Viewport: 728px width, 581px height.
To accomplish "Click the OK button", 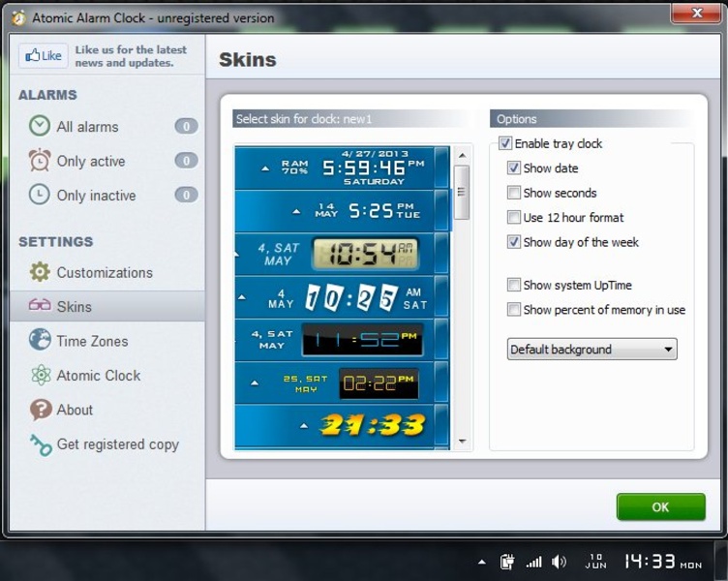I will (x=660, y=506).
